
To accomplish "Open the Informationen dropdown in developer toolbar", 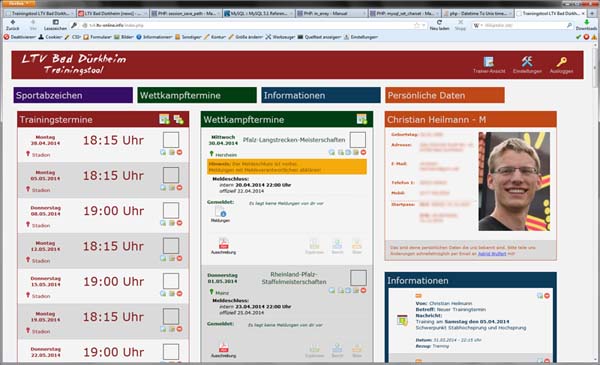I will pyautogui.click(x=155, y=37).
